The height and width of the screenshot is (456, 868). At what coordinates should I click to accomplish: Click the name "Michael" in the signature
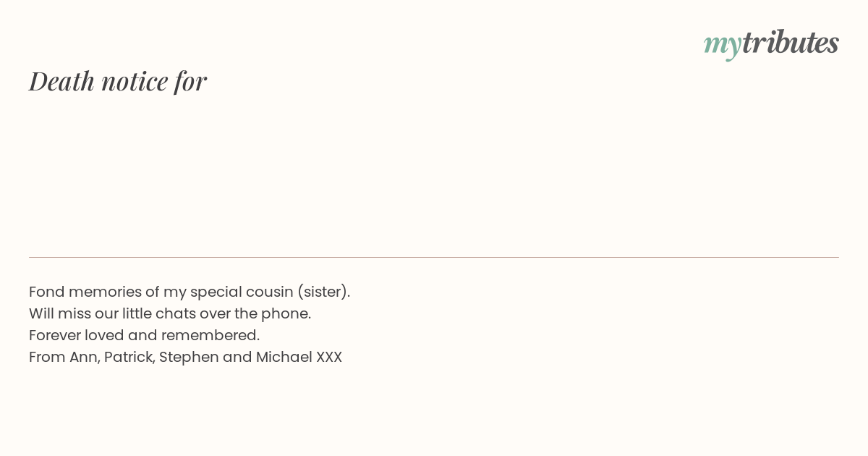click(x=284, y=357)
